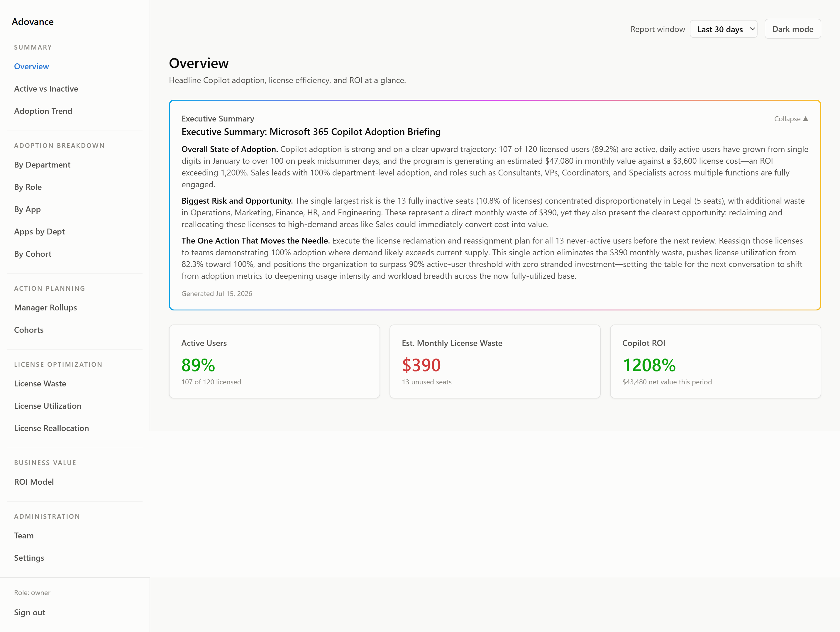Open the Overview page in sidebar
Viewport: 840px width, 632px height.
[31, 67]
